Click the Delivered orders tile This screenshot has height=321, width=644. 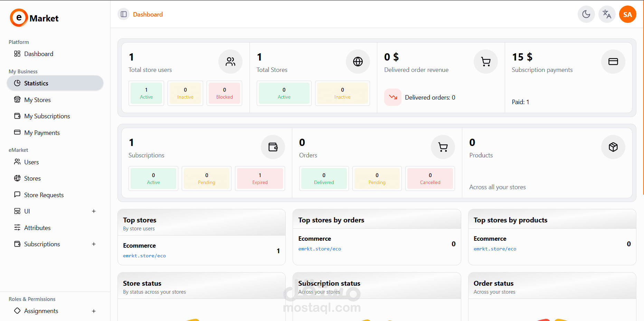click(324, 178)
